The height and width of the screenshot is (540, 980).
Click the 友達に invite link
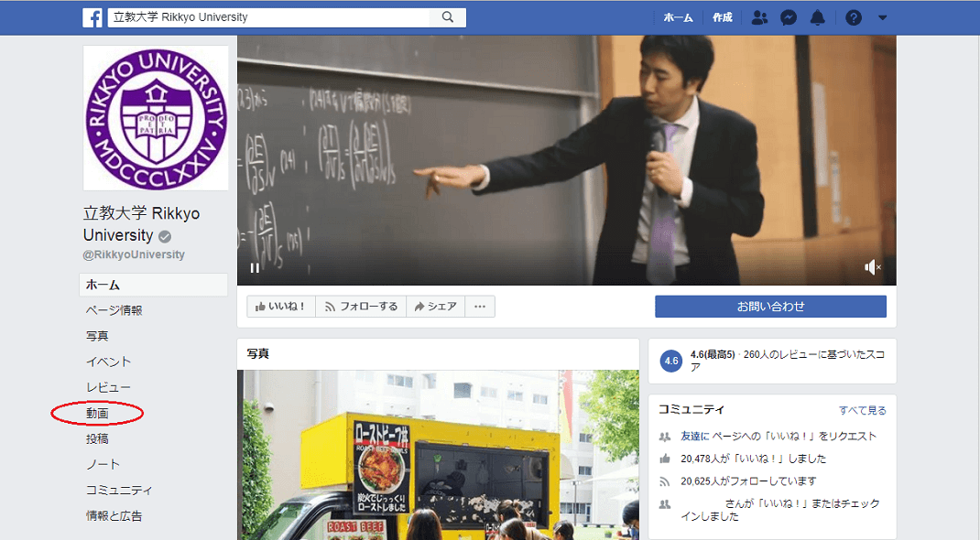[x=695, y=437]
